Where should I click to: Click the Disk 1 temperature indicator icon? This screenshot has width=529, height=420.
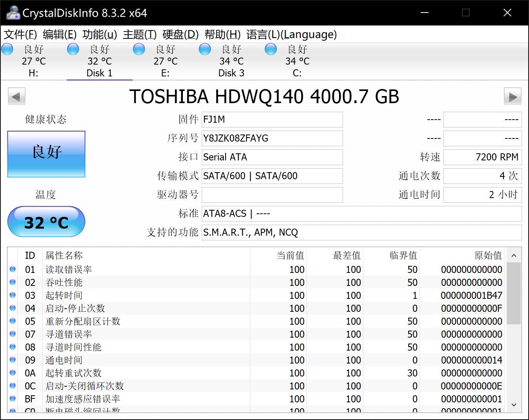pos(73,49)
